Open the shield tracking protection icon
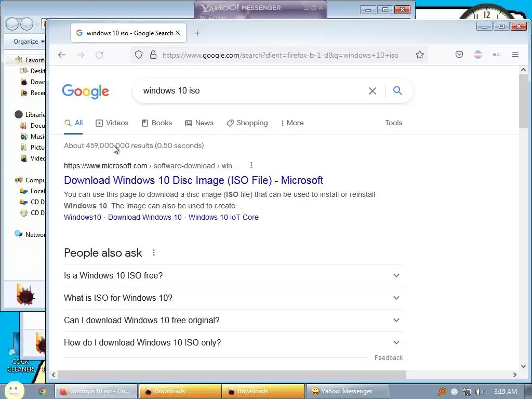Viewport: 532px width, 399px height. pos(138,55)
